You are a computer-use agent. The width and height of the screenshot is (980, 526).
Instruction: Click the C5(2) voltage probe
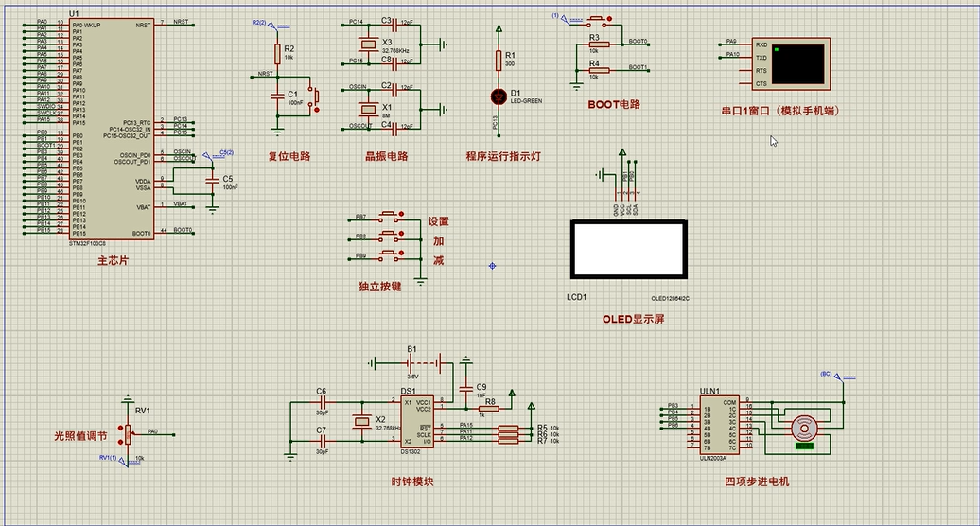219,154
